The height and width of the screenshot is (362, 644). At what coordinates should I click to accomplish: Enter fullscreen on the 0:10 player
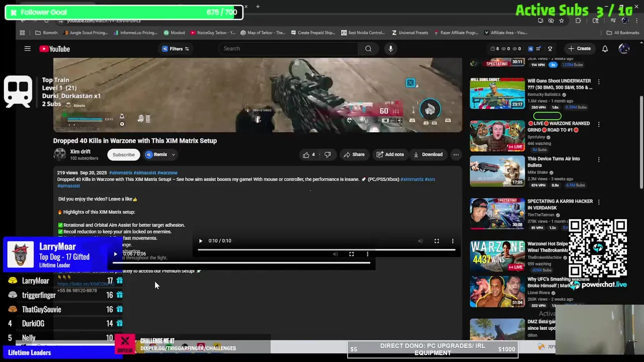(x=437, y=241)
